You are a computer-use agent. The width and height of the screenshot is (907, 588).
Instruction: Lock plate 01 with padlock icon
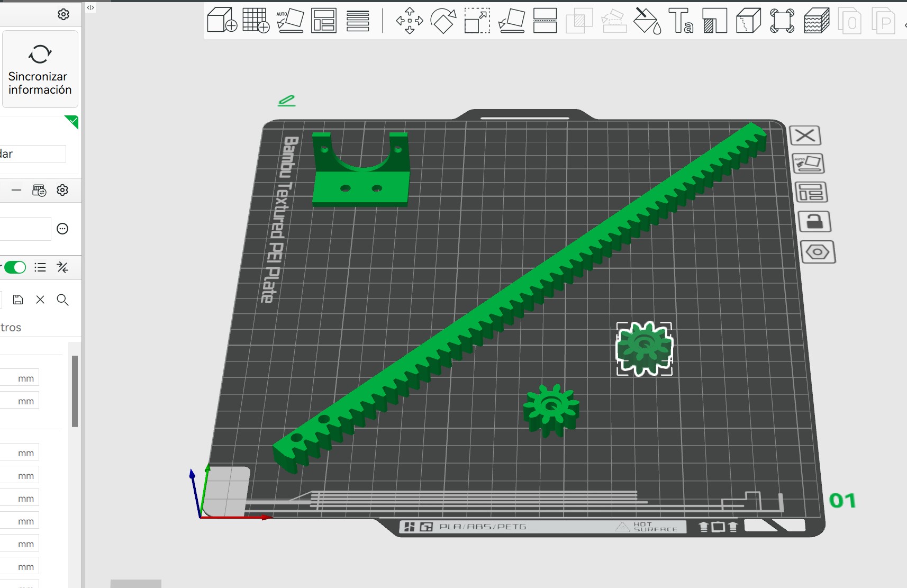pos(814,222)
